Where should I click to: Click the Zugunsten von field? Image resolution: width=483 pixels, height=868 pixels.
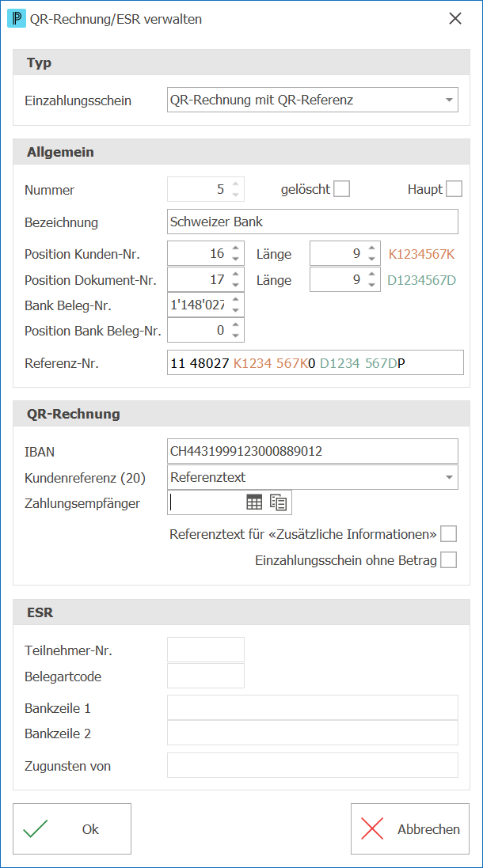pyautogui.click(x=313, y=766)
